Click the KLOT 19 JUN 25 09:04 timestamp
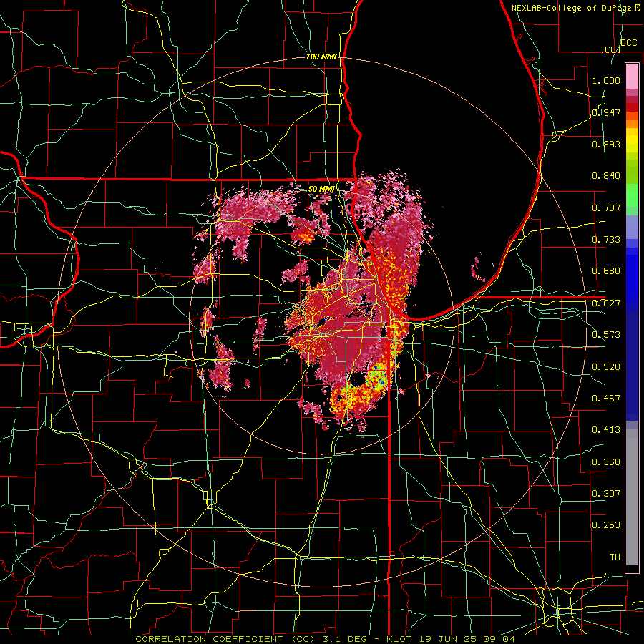 coord(451,639)
